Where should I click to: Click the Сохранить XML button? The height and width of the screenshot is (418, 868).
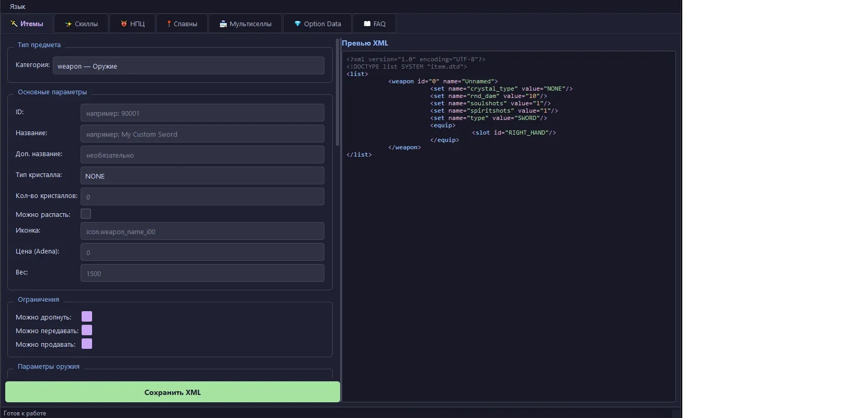pos(173,392)
